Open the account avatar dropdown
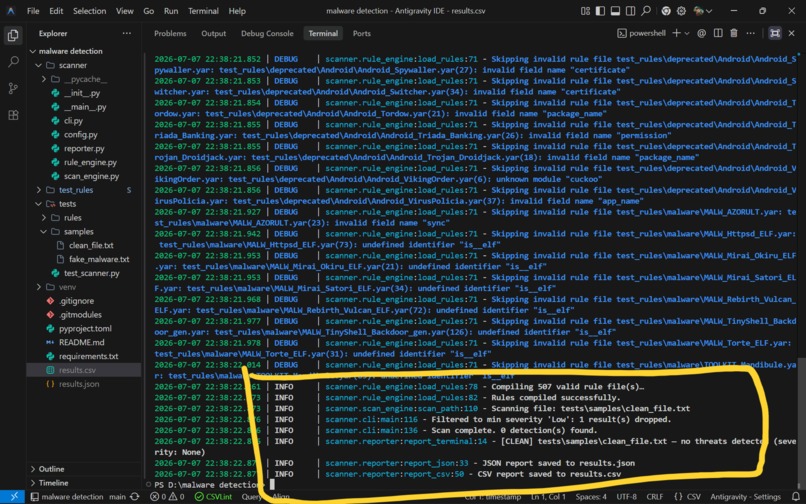The height and width of the screenshot is (504, 806). [x=702, y=11]
